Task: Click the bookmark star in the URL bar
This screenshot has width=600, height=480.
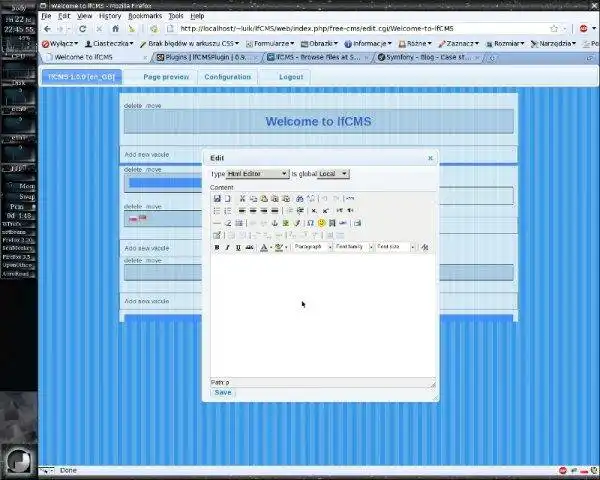Action: point(553,29)
